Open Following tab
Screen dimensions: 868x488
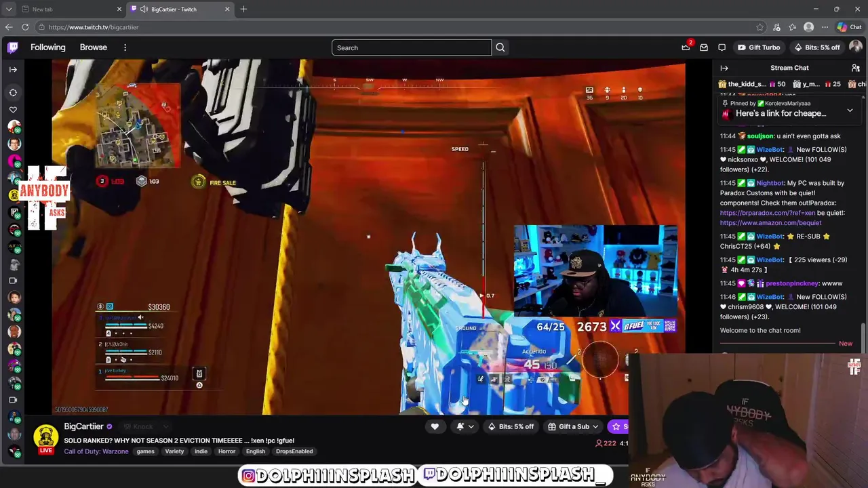pos(48,47)
